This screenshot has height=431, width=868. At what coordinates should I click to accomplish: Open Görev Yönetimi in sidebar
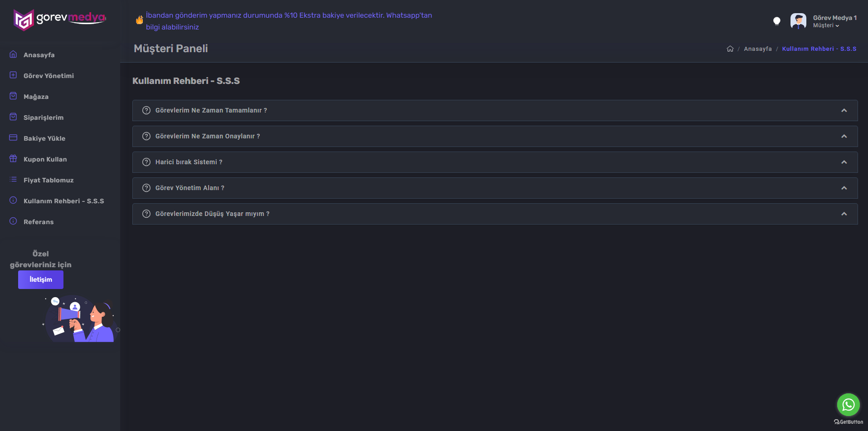tap(48, 76)
